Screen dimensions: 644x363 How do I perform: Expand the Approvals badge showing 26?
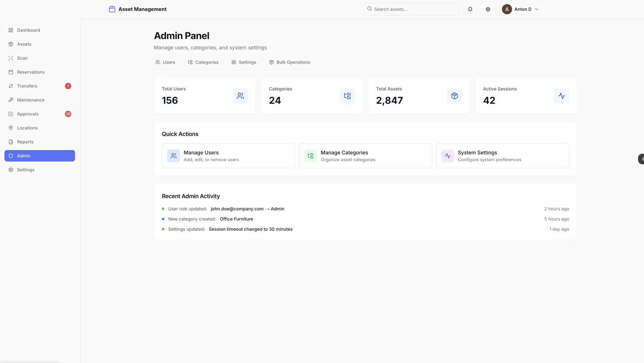68,114
